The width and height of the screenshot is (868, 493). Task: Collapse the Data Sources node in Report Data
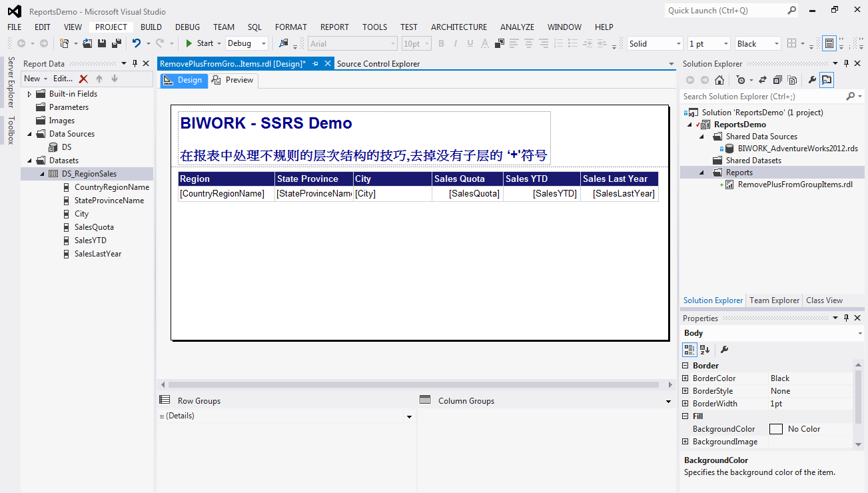29,134
